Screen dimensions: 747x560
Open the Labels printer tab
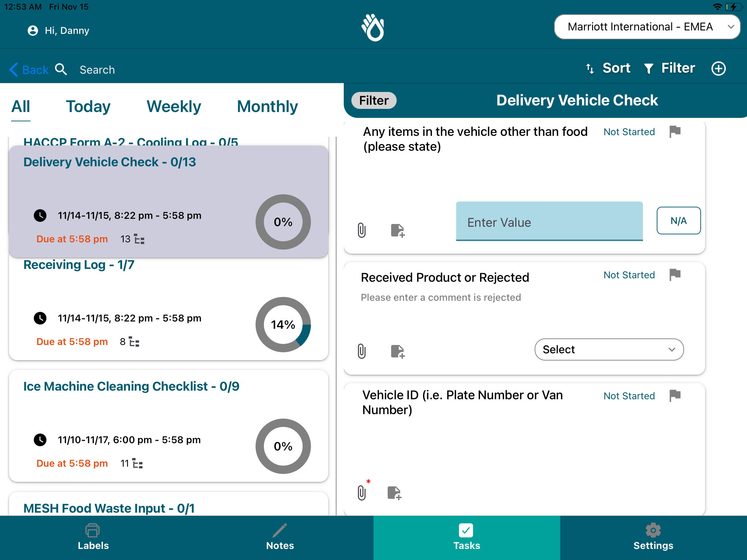[x=93, y=536]
